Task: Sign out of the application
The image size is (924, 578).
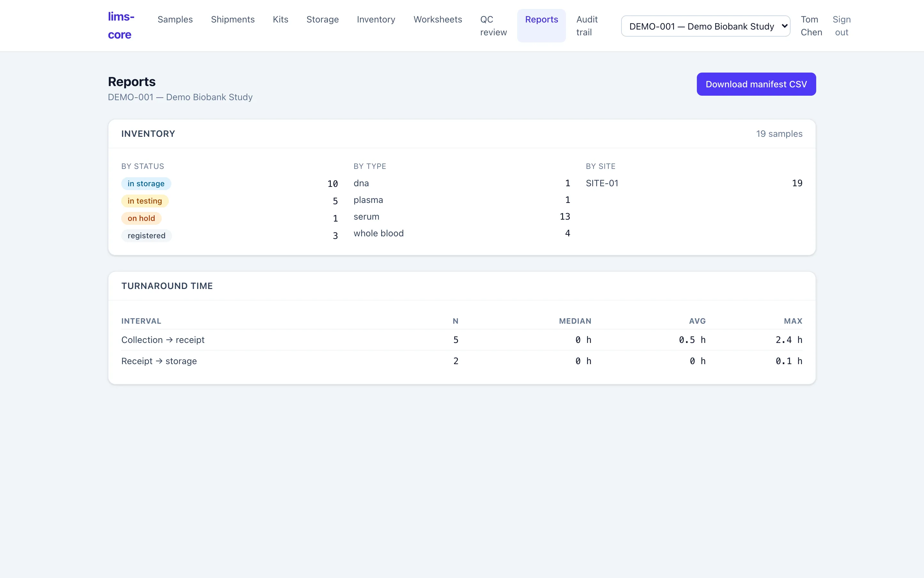Action: (x=842, y=26)
